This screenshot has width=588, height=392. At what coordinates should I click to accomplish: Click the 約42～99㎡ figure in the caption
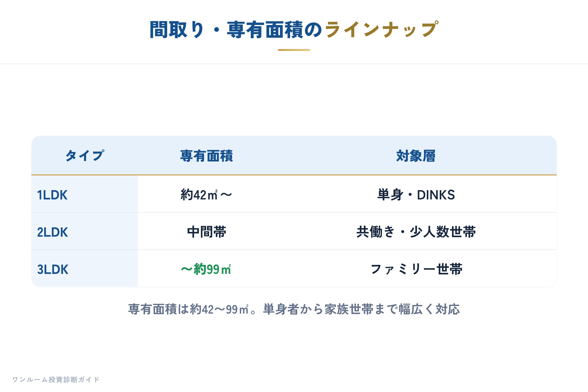click(219, 309)
